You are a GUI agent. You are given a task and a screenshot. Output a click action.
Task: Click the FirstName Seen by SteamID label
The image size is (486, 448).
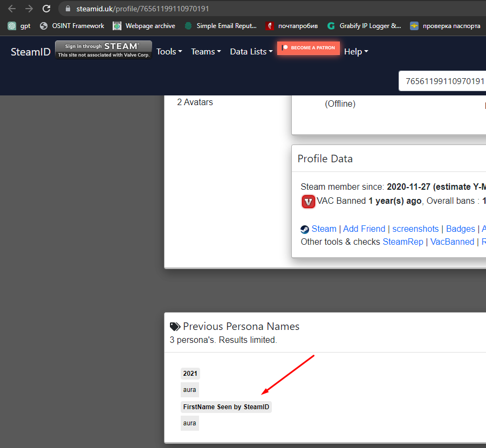(226, 407)
